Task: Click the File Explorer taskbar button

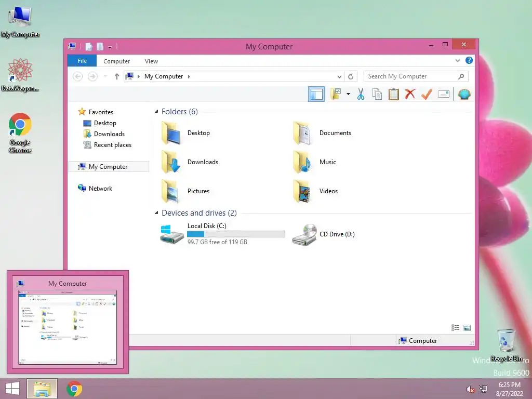Action: tap(42, 389)
